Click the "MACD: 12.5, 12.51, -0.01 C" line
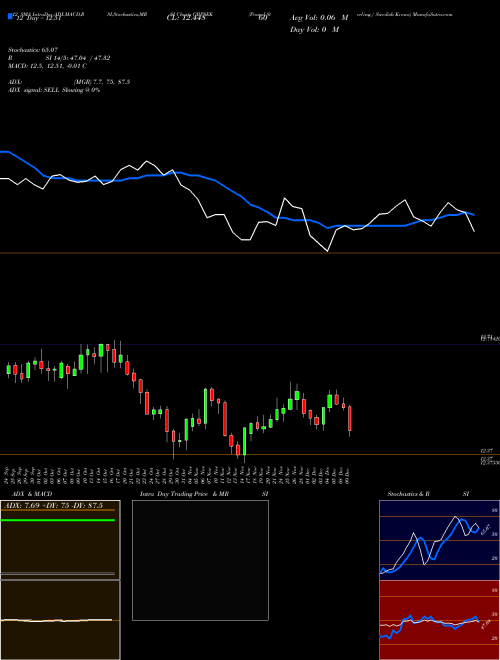 pos(47,66)
